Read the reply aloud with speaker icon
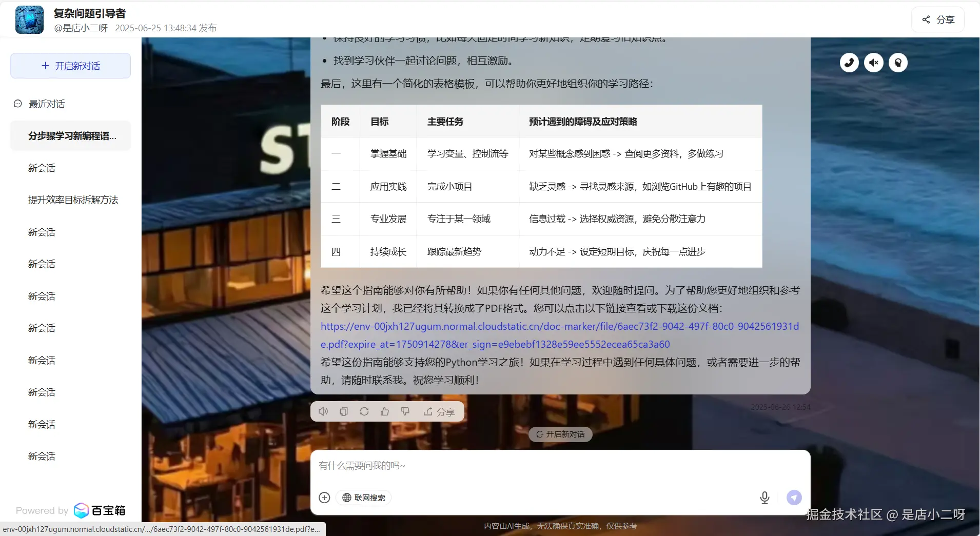The image size is (980, 536). [323, 411]
